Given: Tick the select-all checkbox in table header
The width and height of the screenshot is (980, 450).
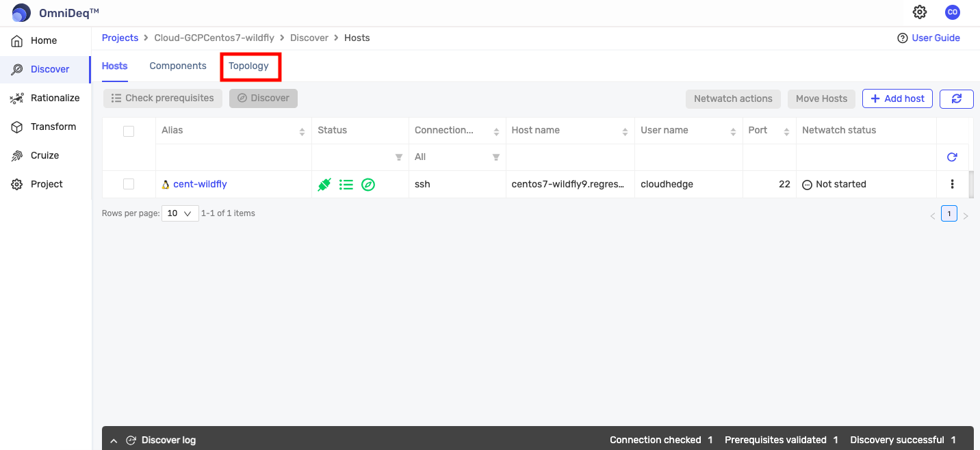Looking at the screenshot, I should click(x=129, y=131).
